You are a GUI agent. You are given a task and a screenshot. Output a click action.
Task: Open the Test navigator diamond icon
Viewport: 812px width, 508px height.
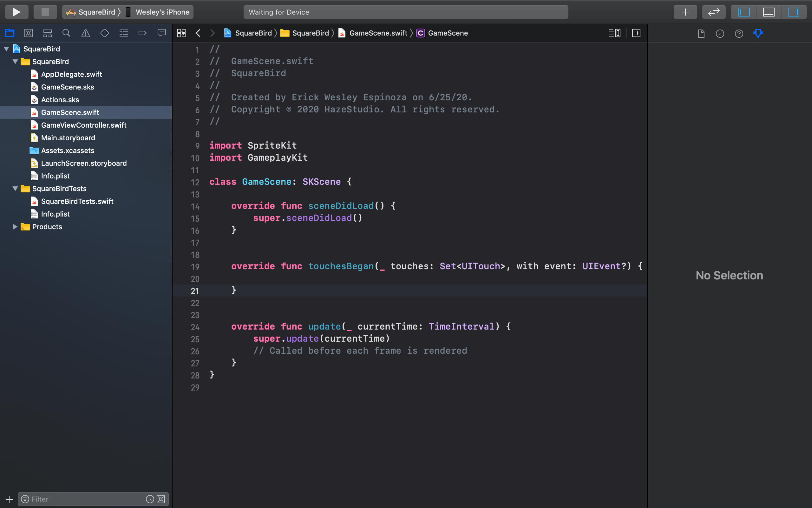pyautogui.click(x=105, y=33)
